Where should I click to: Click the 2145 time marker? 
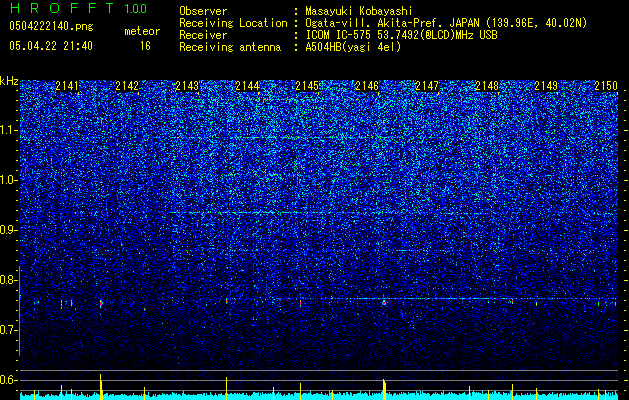coord(307,86)
